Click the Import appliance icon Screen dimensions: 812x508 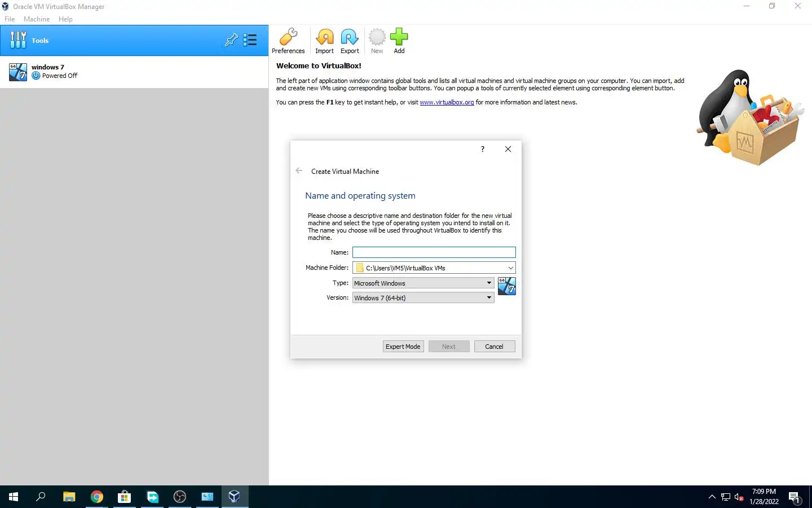coord(324,41)
